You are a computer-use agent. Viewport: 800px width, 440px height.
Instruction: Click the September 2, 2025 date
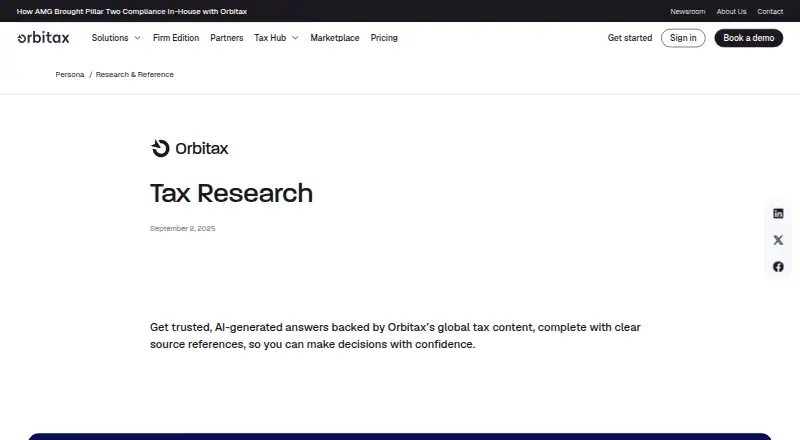[183, 228]
